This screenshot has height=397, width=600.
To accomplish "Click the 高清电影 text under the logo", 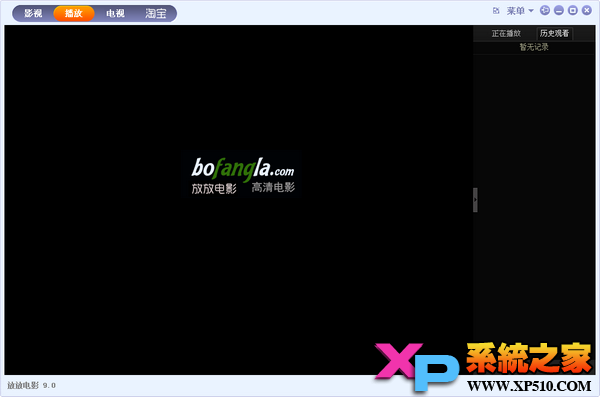I will coord(273,187).
